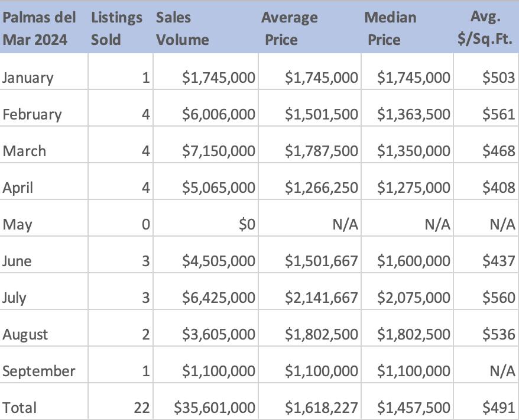Select February sales volume $6,006,000

pyautogui.click(x=219, y=115)
